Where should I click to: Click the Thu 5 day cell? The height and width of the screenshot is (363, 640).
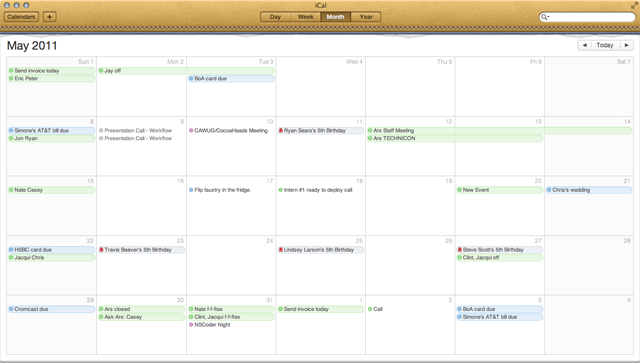click(410, 87)
